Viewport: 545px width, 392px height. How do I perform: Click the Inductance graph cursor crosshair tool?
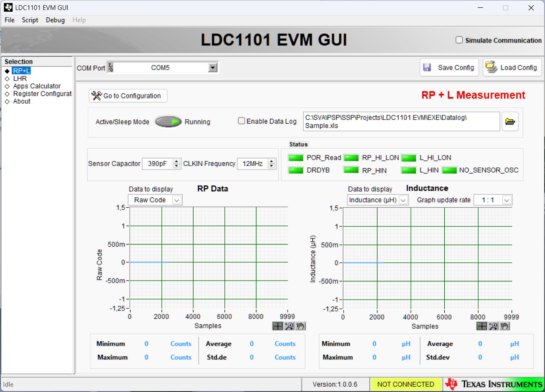pyautogui.click(x=481, y=326)
